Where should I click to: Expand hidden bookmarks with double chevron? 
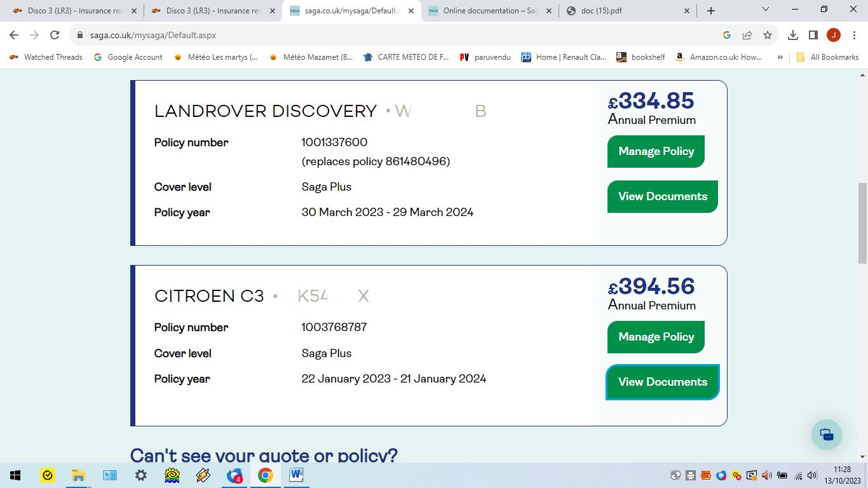(x=780, y=57)
